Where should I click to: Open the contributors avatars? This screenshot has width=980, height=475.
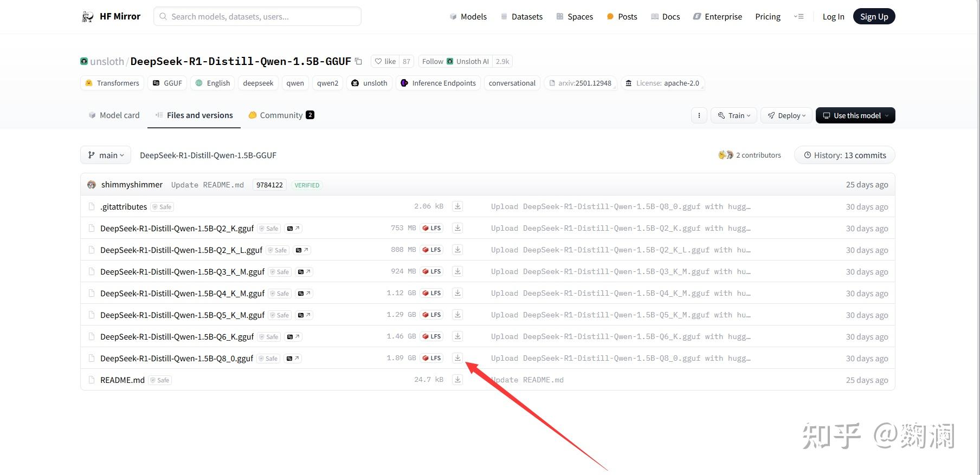[726, 155]
